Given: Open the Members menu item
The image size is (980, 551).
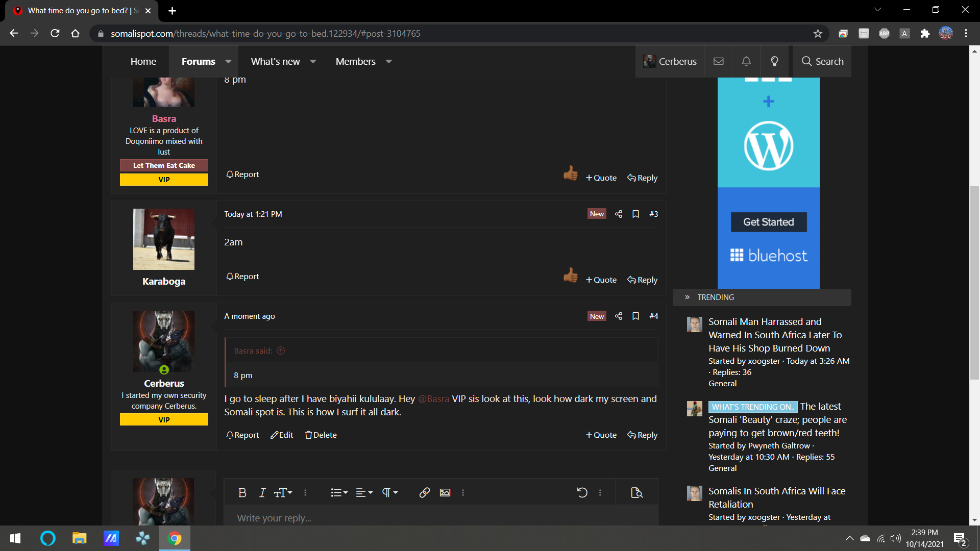Looking at the screenshot, I should (356, 61).
